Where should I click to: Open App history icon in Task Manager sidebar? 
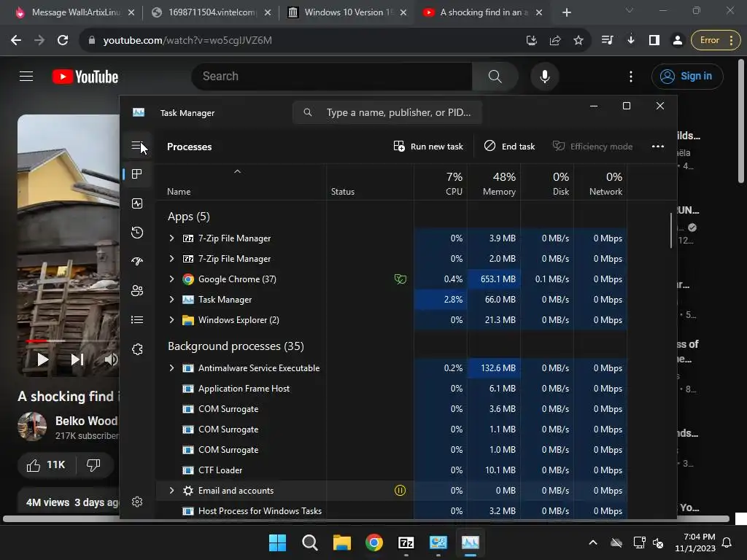click(x=137, y=233)
